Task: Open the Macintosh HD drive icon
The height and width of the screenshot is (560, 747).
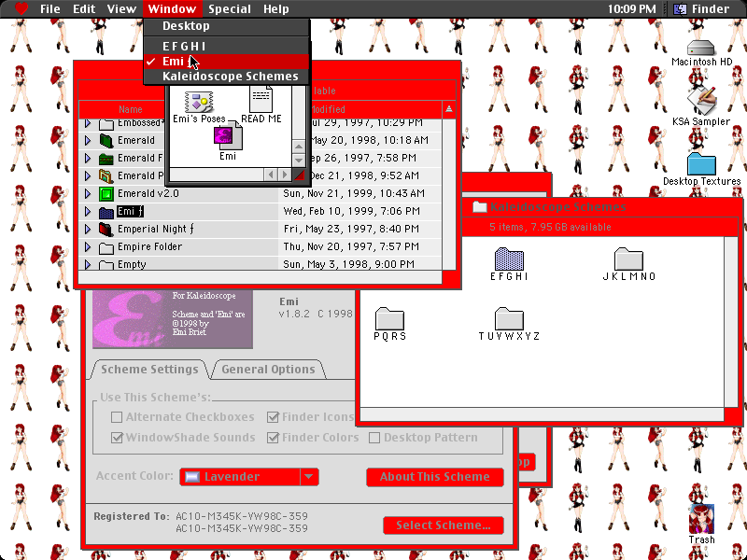Action: (701, 49)
